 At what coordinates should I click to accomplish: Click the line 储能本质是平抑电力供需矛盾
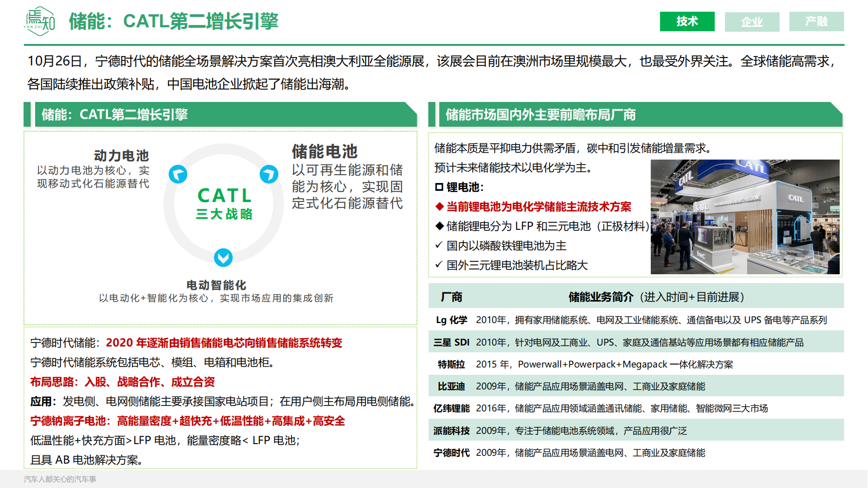click(x=574, y=148)
